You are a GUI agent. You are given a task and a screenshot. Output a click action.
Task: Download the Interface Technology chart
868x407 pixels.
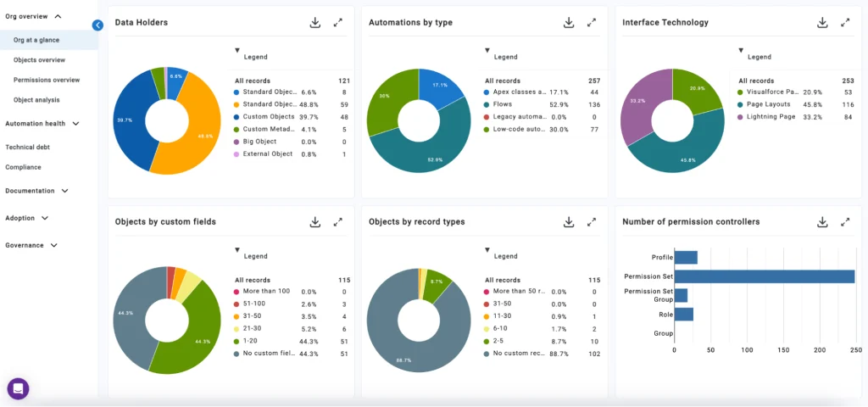coord(822,23)
